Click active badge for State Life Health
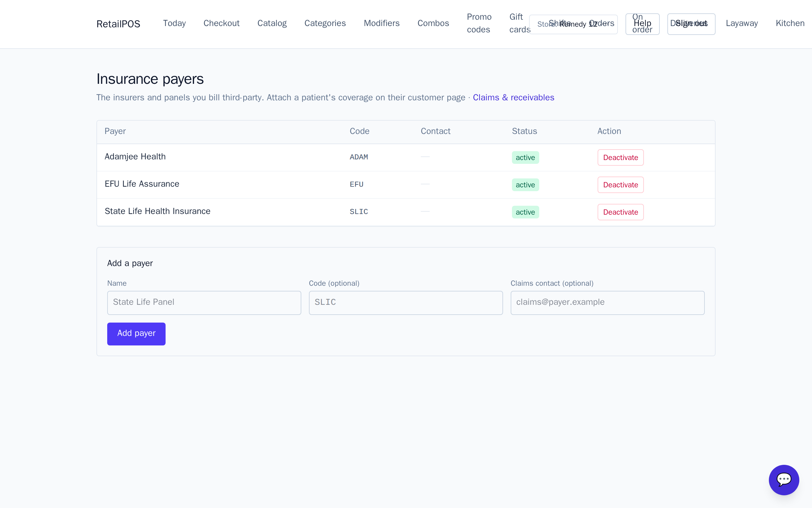 click(525, 212)
